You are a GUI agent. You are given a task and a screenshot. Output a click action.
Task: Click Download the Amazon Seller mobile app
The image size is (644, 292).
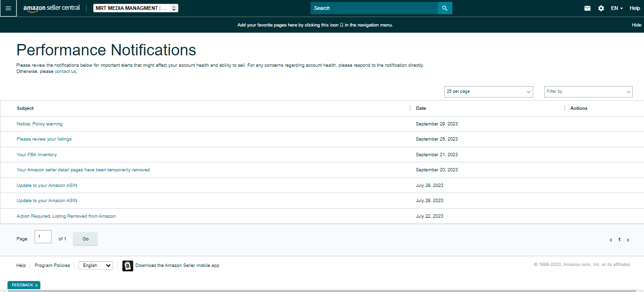coord(177,265)
